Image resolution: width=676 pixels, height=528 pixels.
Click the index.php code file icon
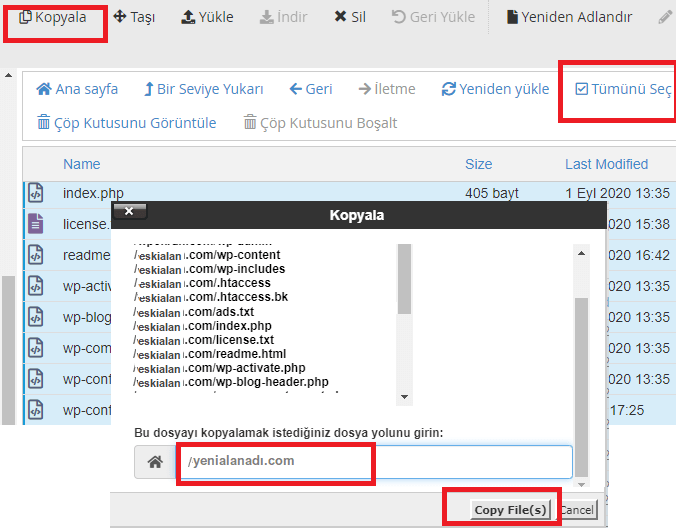click(36, 193)
